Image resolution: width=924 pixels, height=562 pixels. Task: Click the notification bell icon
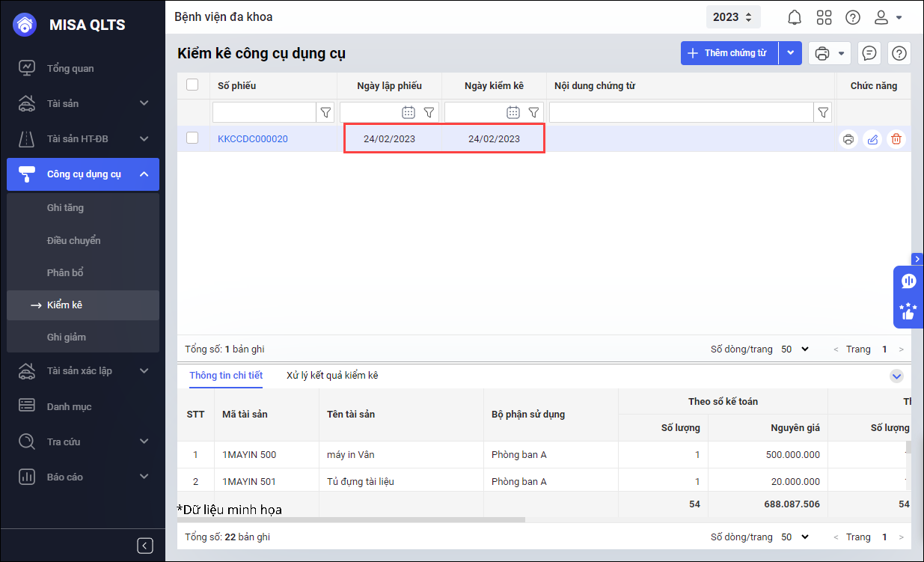795,17
